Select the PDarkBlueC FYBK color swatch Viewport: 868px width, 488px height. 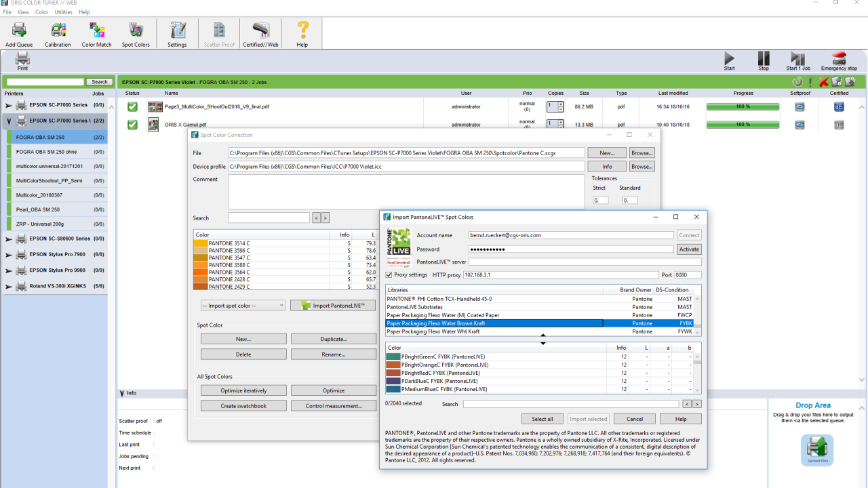tap(393, 381)
